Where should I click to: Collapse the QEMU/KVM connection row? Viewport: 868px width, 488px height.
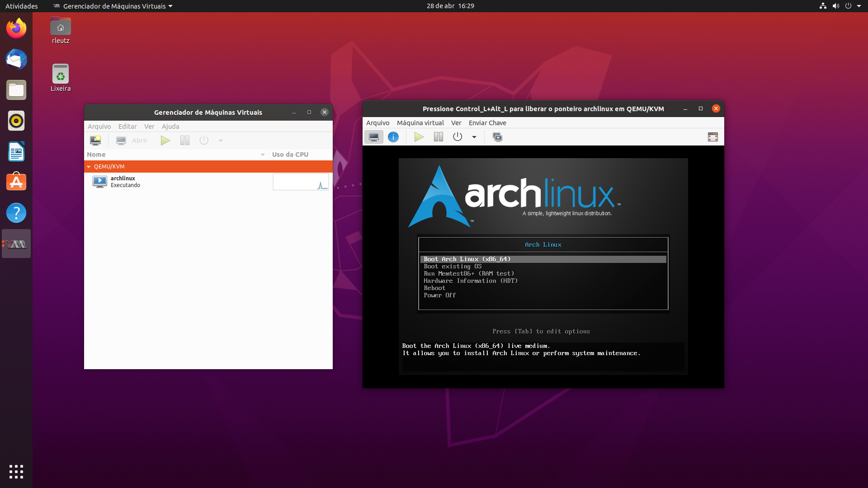89,167
